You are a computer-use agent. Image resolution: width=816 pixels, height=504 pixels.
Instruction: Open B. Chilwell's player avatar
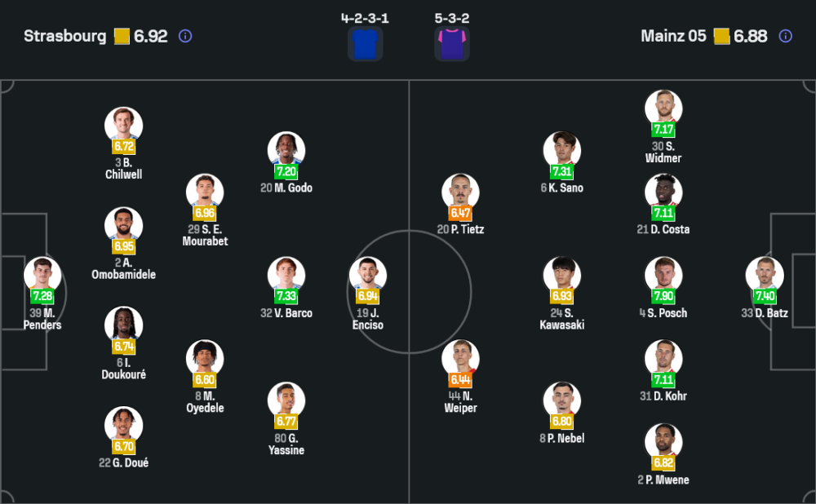click(124, 125)
